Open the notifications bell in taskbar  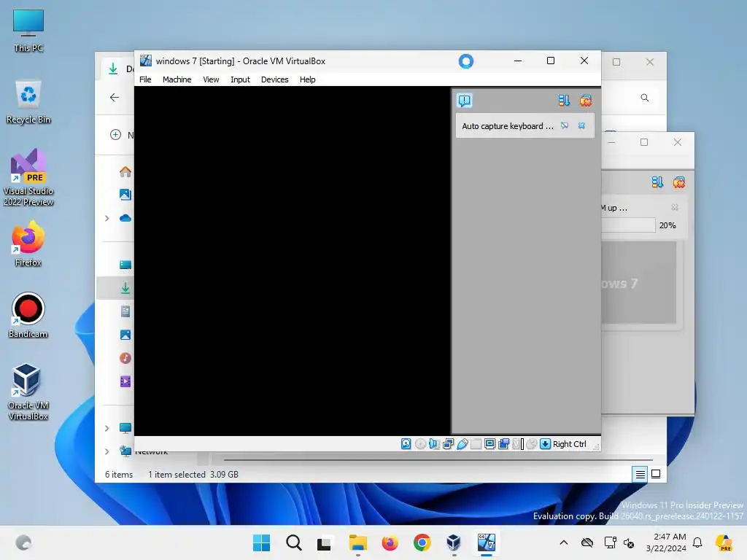point(697,542)
